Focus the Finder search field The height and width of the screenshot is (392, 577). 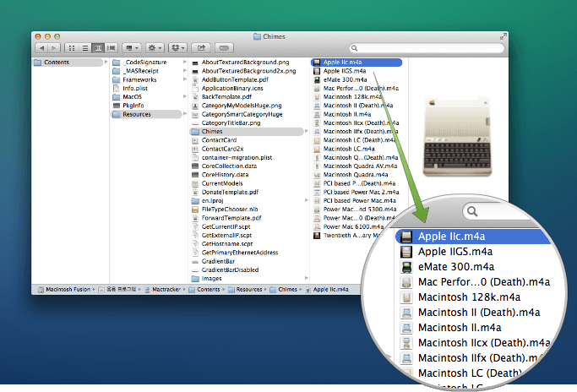(427, 48)
